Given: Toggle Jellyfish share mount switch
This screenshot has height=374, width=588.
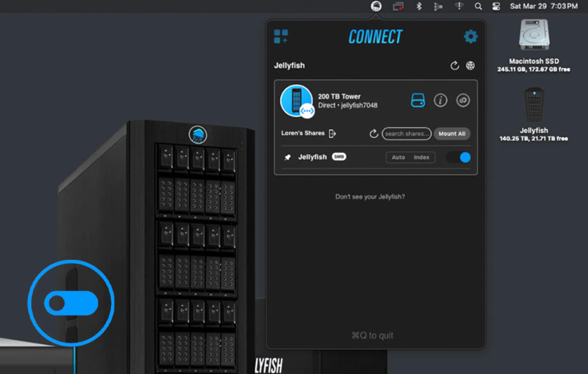Looking at the screenshot, I should click(x=458, y=157).
